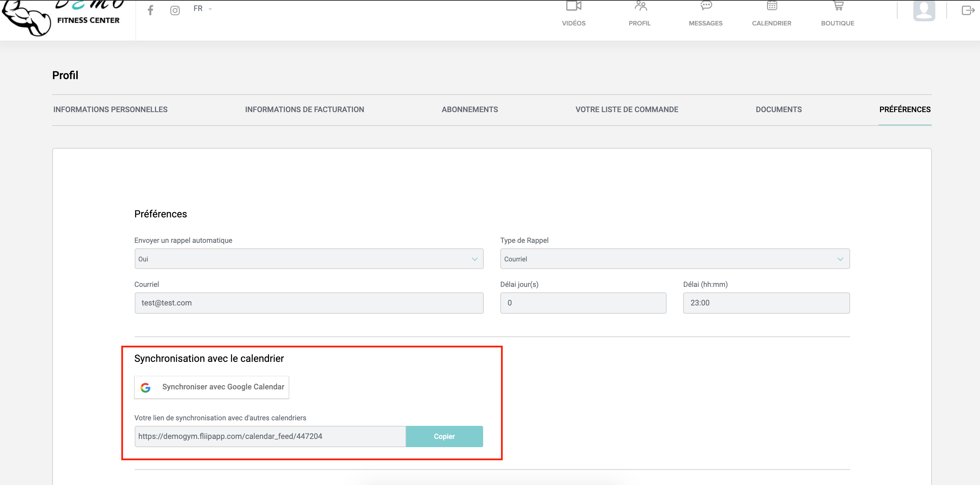980x485 pixels.
Task: Open the 'Type de Rappel' dropdown
Action: coord(674,259)
